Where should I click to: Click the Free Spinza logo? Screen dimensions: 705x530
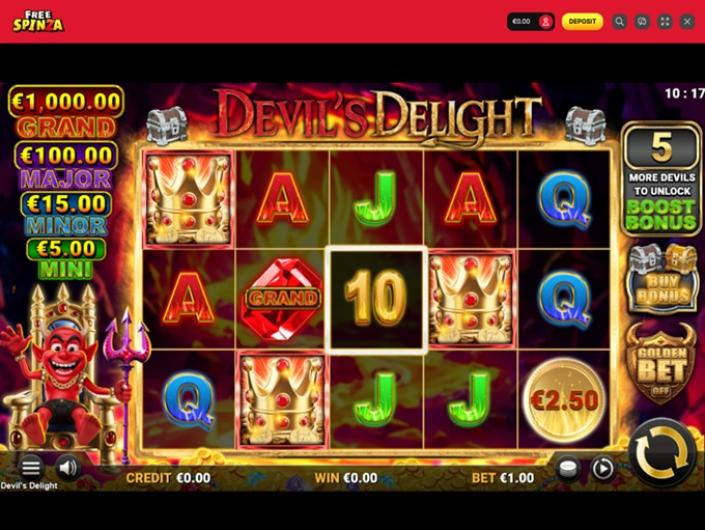[38, 21]
